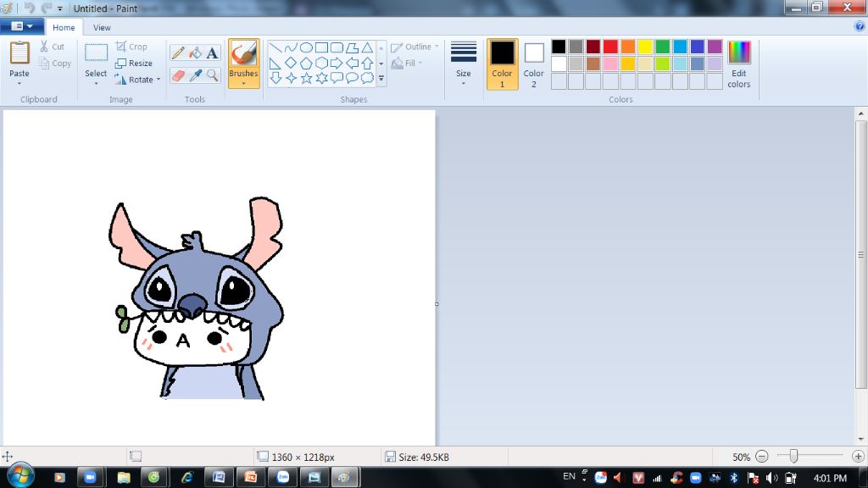The image size is (868, 488).
Task: Select the Eraser tool
Action: coord(178,75)
